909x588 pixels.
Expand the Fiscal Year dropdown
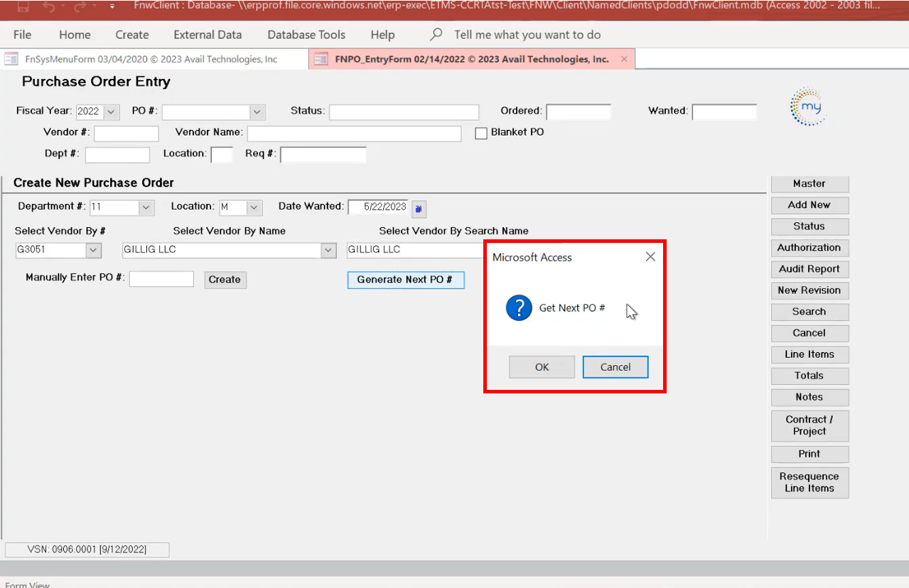(x=112, y=111)
